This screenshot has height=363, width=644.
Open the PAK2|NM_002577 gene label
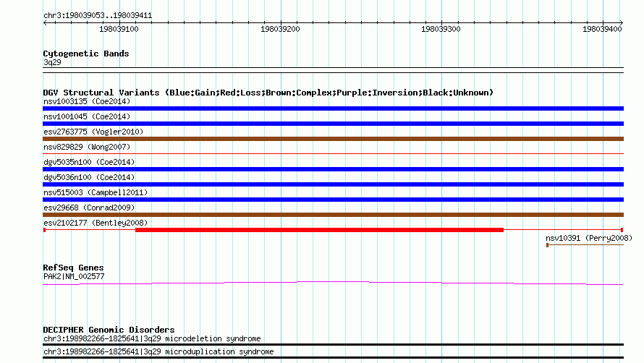coord(74,277)
